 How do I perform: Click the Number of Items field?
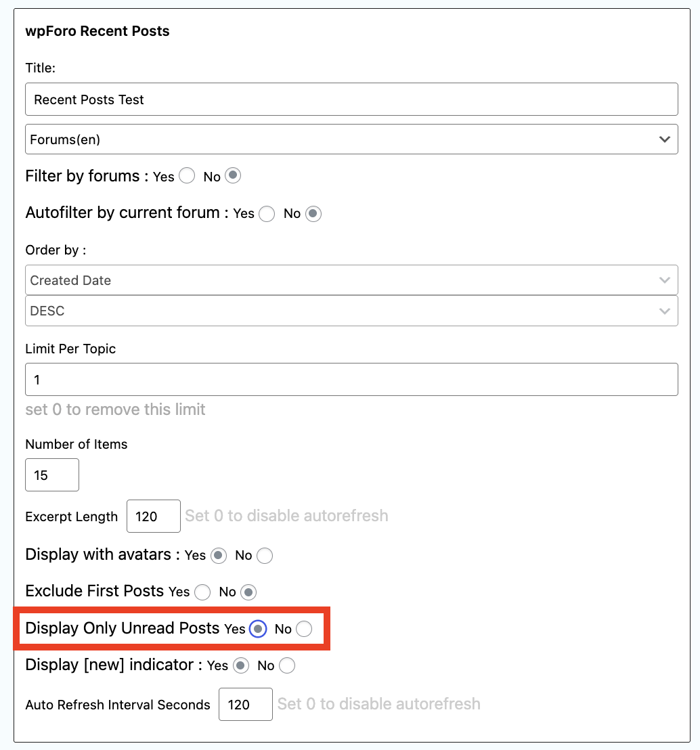(52, 475)
